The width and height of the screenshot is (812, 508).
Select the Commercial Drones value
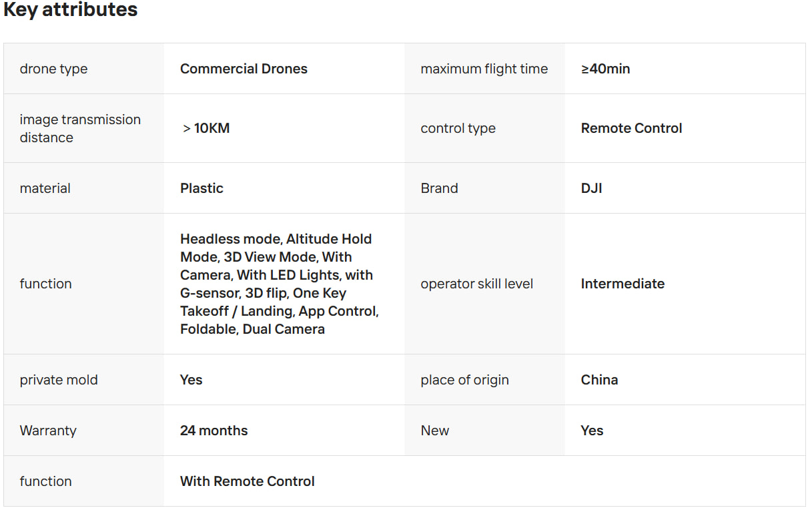coord(244,69)
